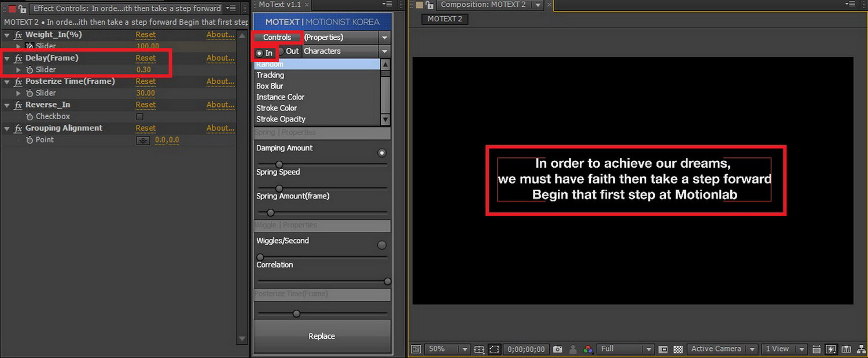Viewport: 868px width, 358px height.
Task: Collapse the Reverse_In effect group
Action: pos(7,105)
